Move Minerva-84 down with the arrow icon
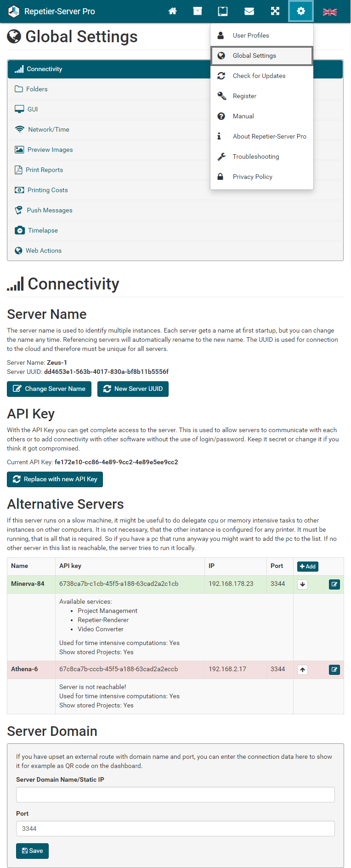This screenshot has width=351, height=868. click(302, 584)
